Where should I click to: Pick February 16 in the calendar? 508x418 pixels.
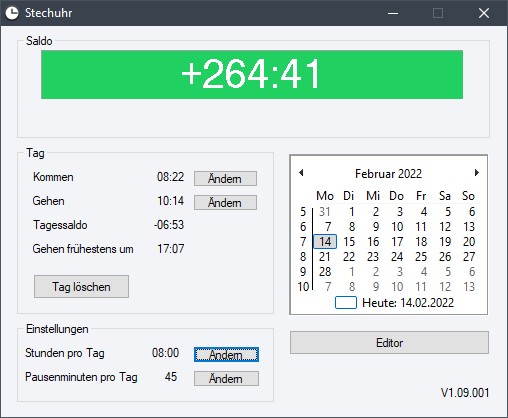[373, 242]
